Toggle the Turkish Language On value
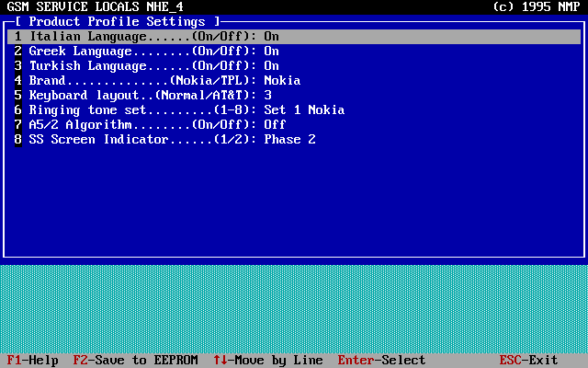Screen dimensions: 588x368 pyautogui.click(x=271, y=66)
